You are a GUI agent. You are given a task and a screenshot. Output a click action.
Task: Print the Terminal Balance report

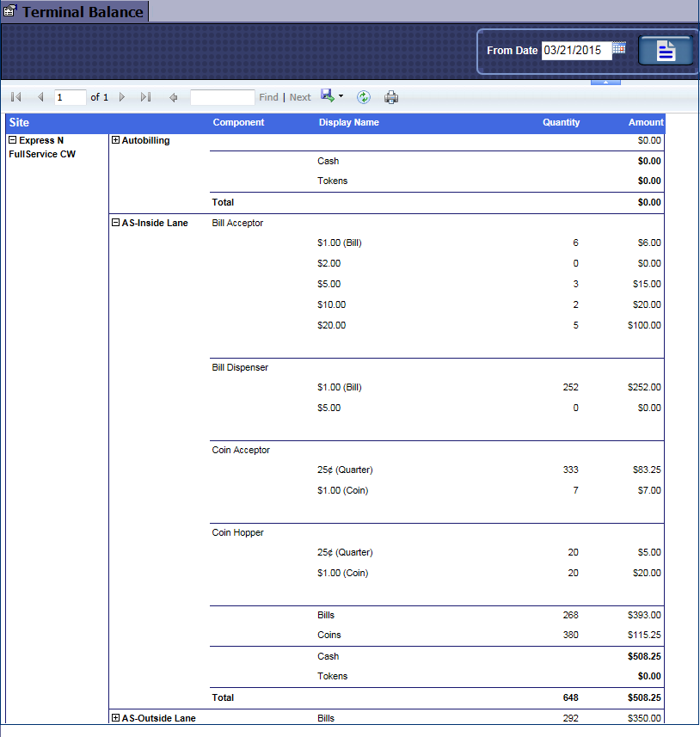(x=391, y=97)
